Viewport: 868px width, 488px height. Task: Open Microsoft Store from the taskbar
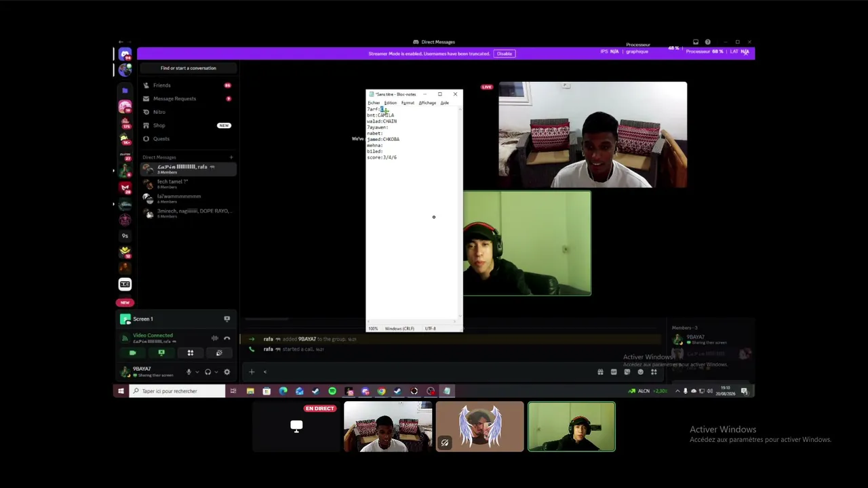[x=267, y=391]
